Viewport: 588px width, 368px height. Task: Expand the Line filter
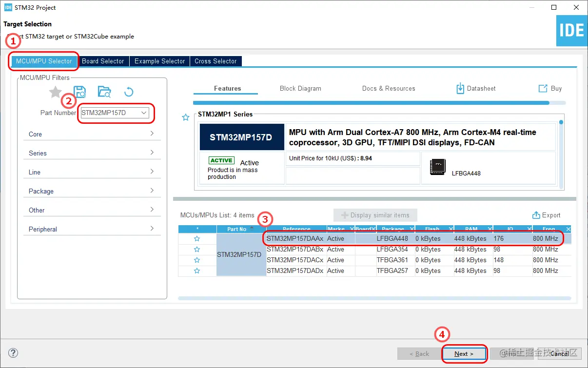pyautogui.click(x=92, y=172)
